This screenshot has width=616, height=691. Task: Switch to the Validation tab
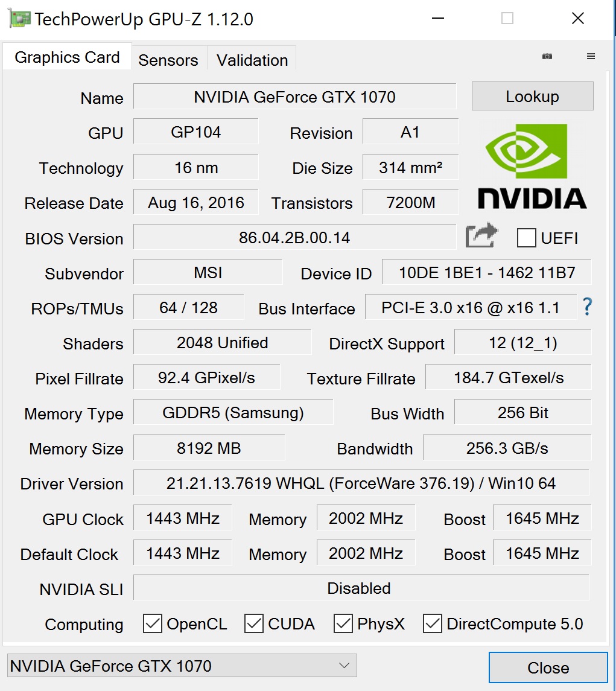[x=252, y=60]
